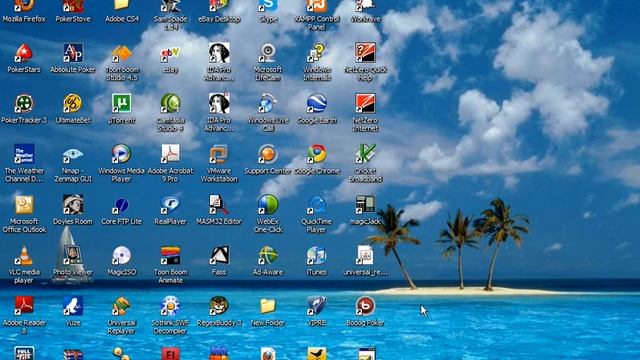
Task: Click the PokerStove desktop icon
Action: pos(73,6)
